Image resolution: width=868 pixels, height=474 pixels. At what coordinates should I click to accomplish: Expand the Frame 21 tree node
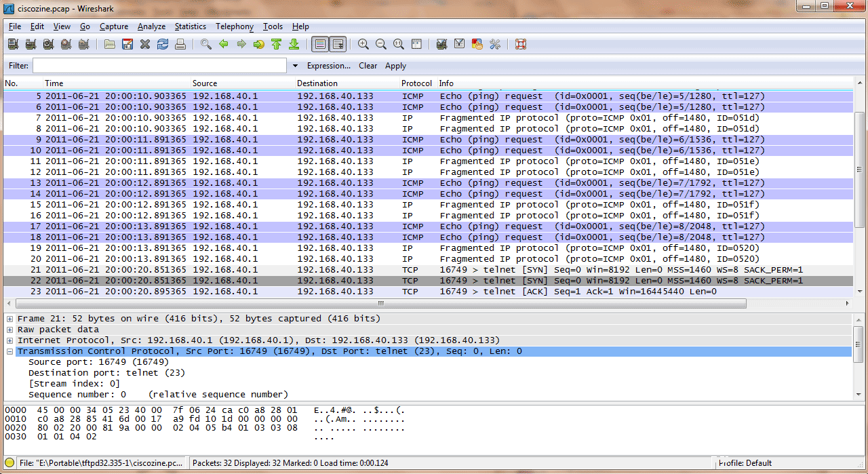[x=9, y=319]
